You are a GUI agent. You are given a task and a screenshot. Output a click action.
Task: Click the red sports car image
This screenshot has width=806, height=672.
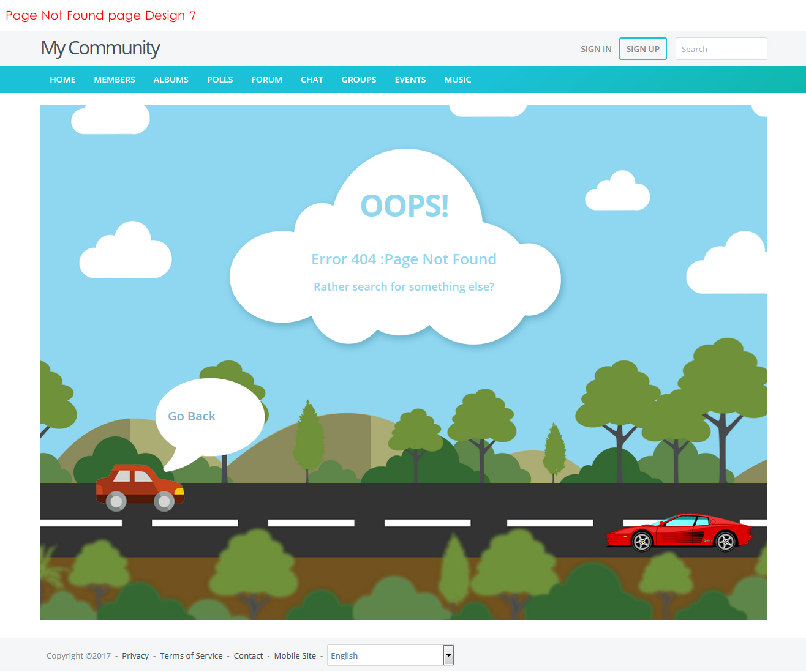[x=680, y=532]
